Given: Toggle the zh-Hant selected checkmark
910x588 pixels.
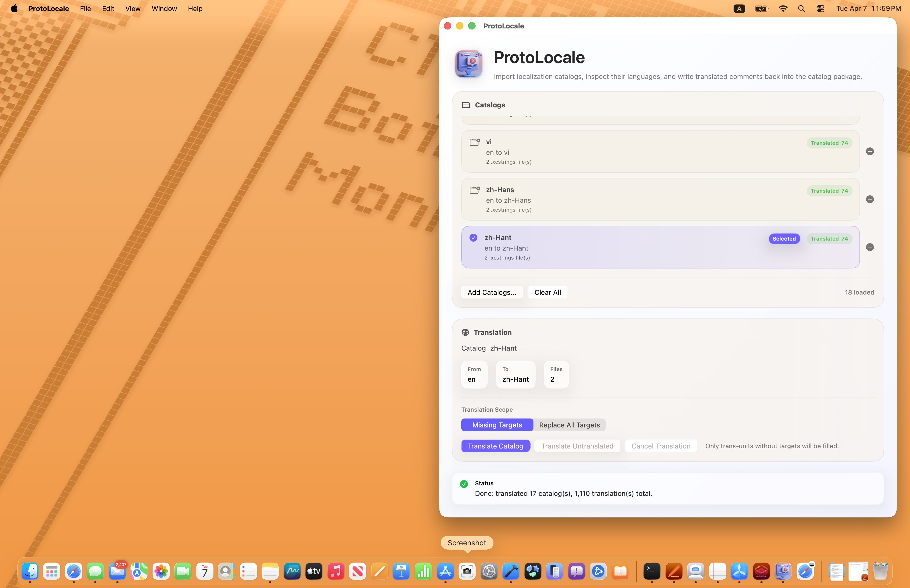Looking at the screenshot, I should 473,238.
